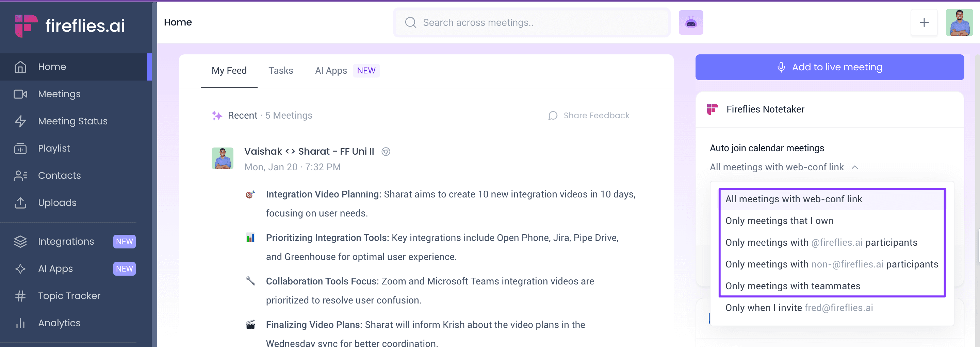The width and height of the screenshot is (980, 347).
Task: Select Only meetings with non-@fireflies.ai participants
Action: tap(832, 264)
